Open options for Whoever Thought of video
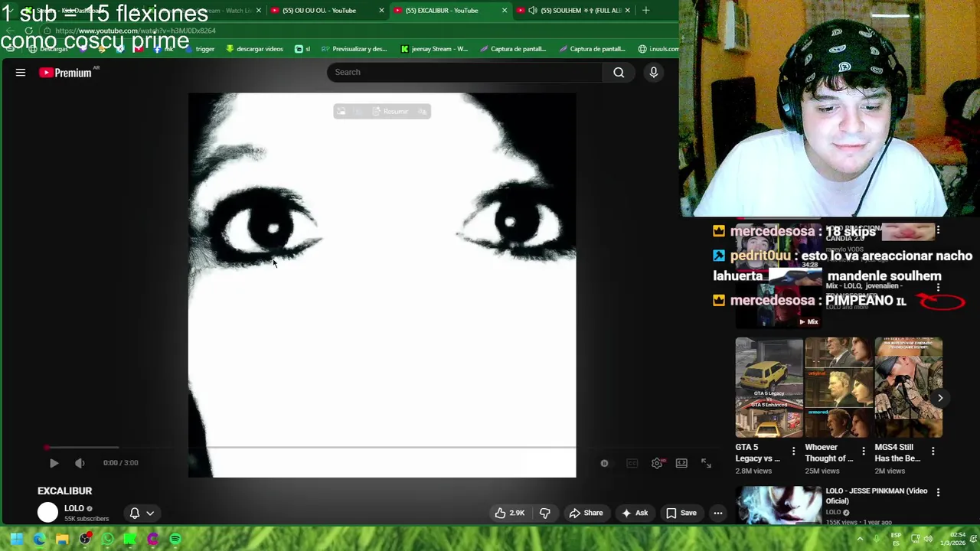This screenshot has height=551, width=980. tap(863, 452)
